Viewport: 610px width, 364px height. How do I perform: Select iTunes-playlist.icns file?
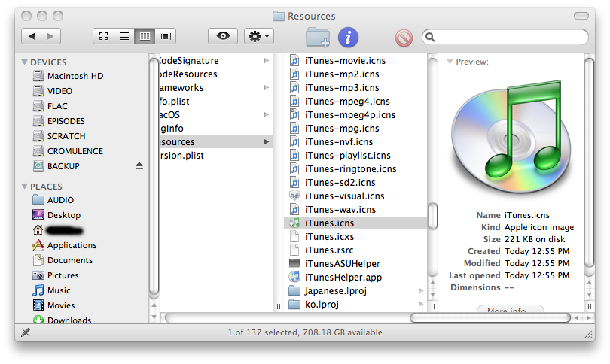pyautogui.click(x=355, y=156)
